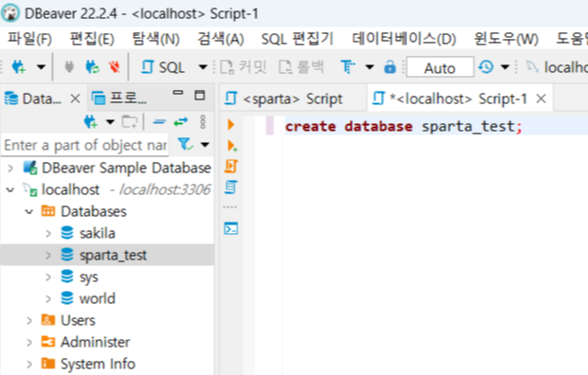The height and width of the screenshot is (375, 588).
Task: Open the navigator view menu dots
Action: (x=203, y=122)
